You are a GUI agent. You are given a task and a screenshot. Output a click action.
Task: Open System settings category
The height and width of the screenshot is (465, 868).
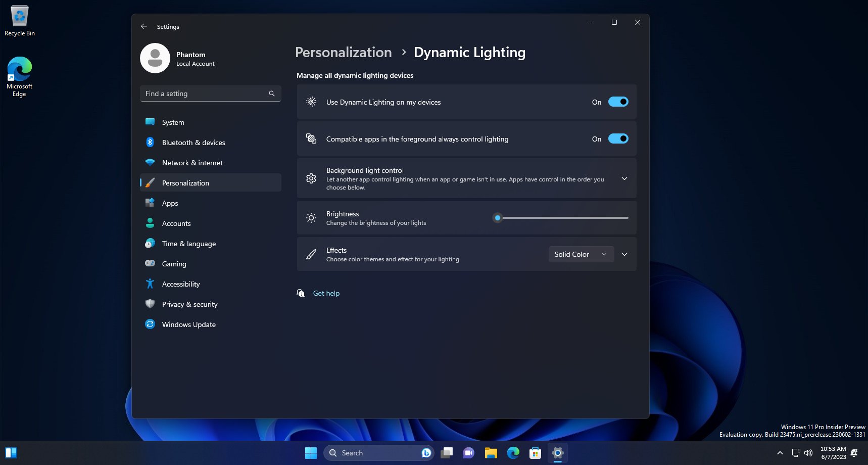[211, 122]
